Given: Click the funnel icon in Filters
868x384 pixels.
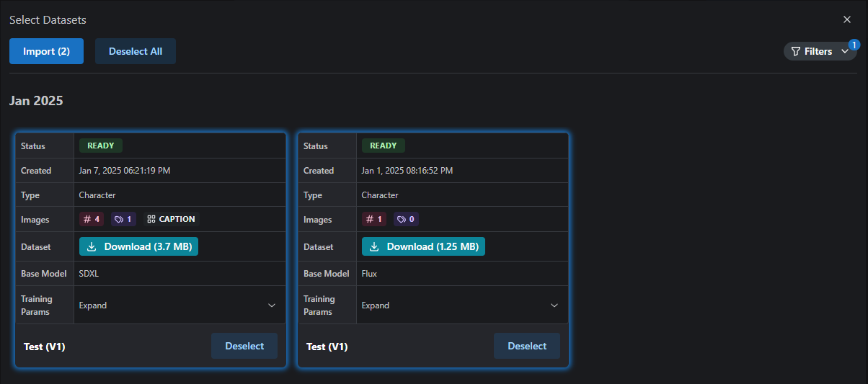Looking at the screenshot, I should coord(795,51).
